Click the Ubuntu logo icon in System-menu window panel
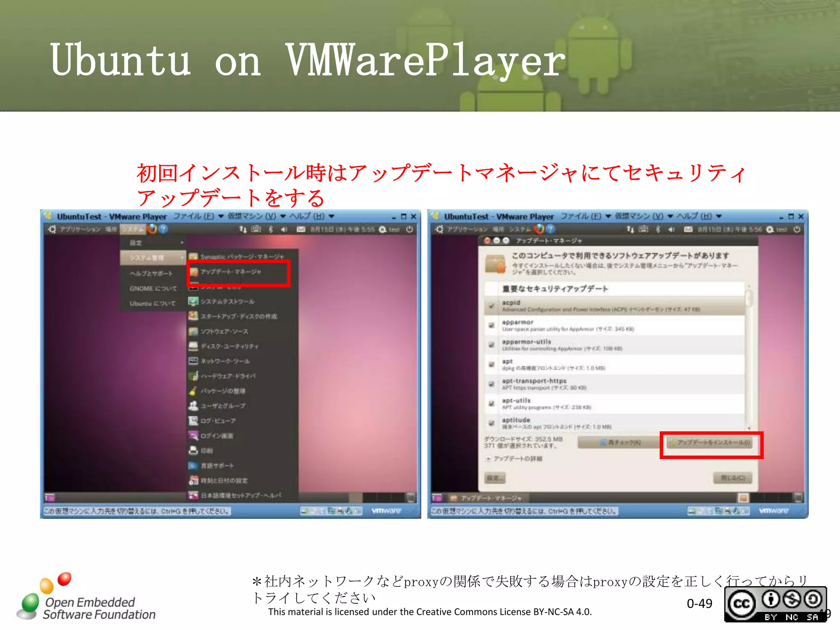Screen dimensions: 840x630 click(x=52, y=229)
